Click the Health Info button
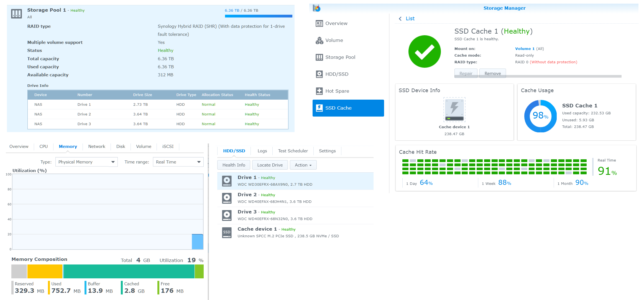The image size is (644, 300). pyautogui.click(x=234, y=165)
